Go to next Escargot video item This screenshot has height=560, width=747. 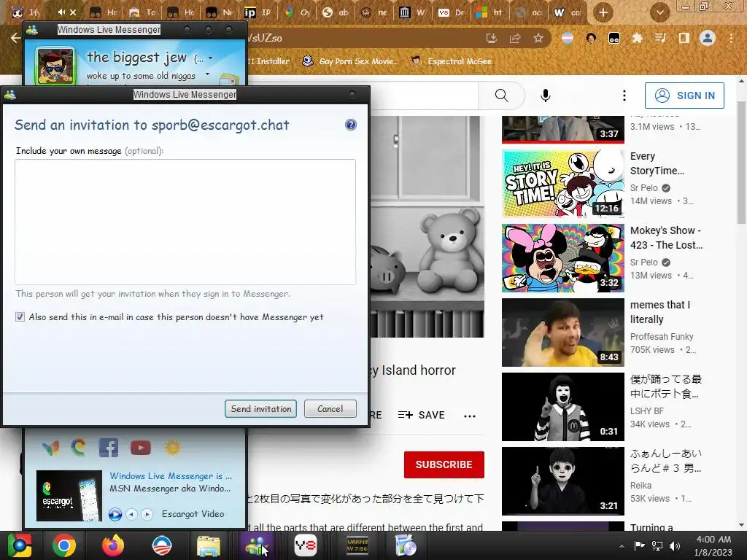(147, 514)
